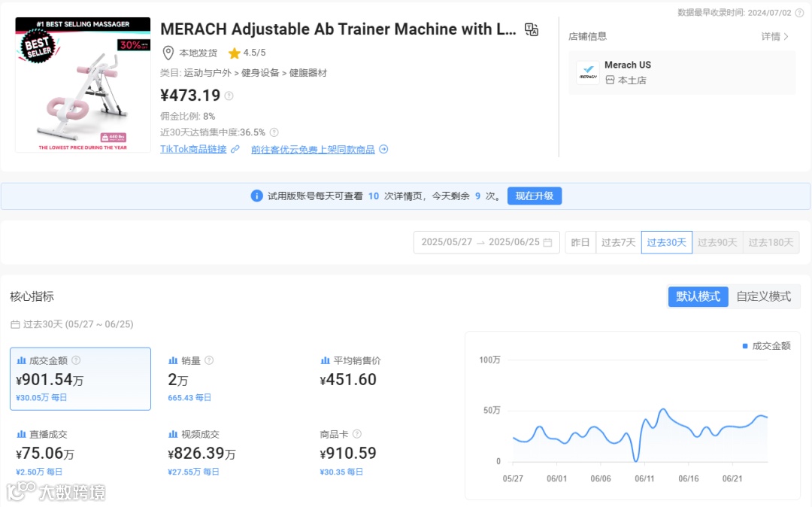The height and width of the screenshot is (507, 812).
Task: Click 佣金比例: 8% text
Action: click(x=187, y=117)
